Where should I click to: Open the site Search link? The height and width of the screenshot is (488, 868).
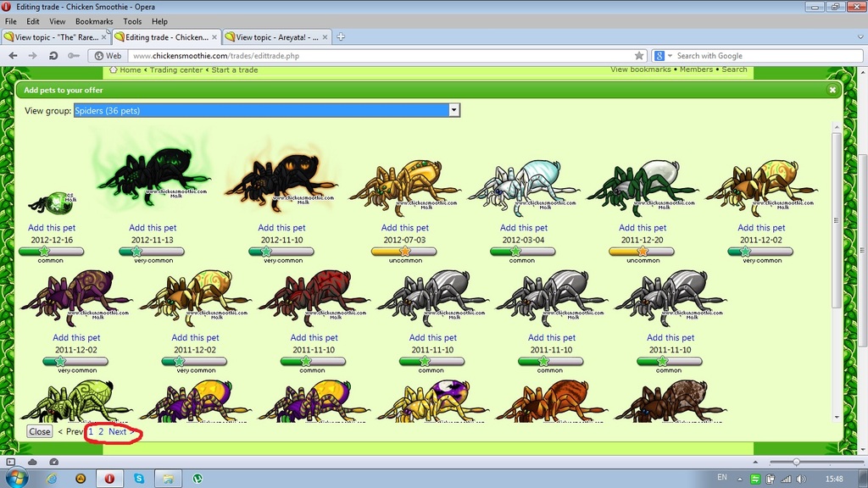click(735, 69)
